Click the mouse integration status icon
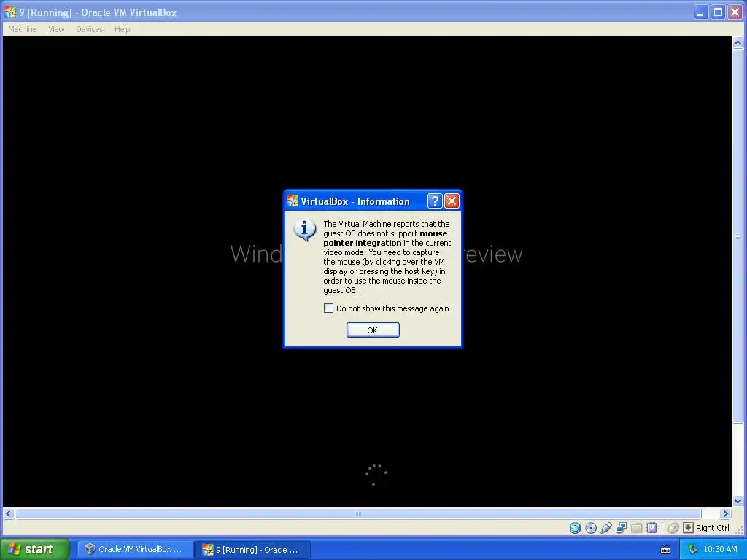 [x=673, y=528]
